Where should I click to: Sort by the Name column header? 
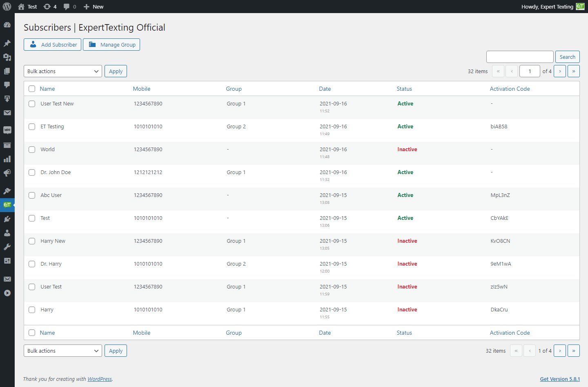47,89
